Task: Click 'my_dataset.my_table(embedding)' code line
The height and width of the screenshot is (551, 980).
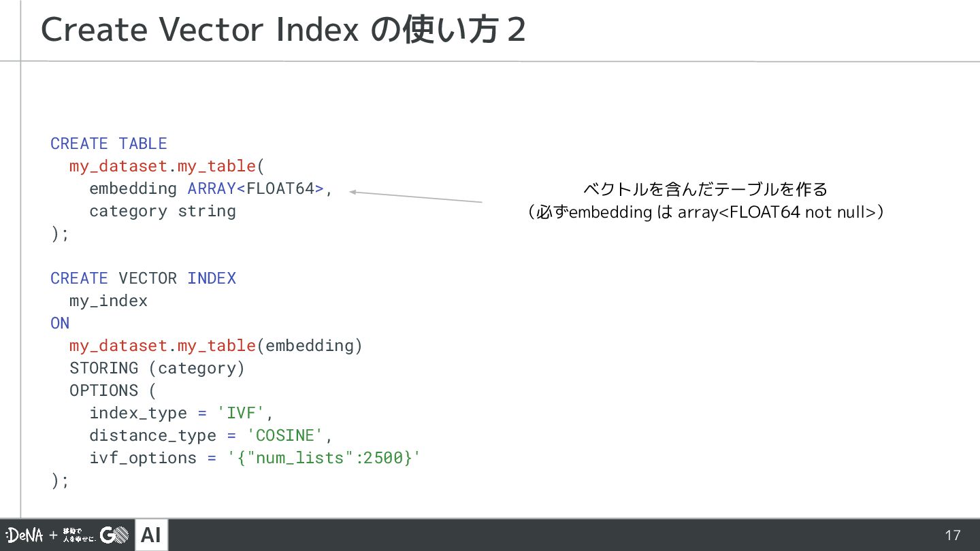Action: click(216, 346)
